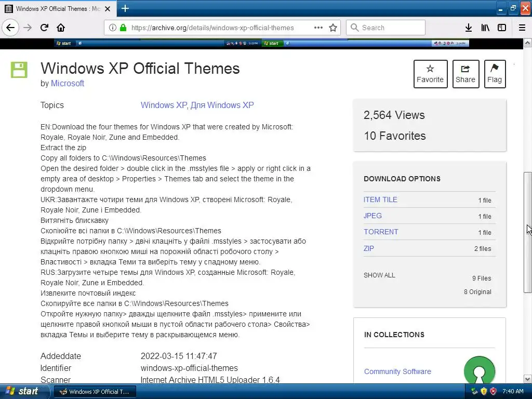The height and width of the screenshot is (399, 532).
Task: Click the green secure connection padlock
Action: tap(123, 28)
